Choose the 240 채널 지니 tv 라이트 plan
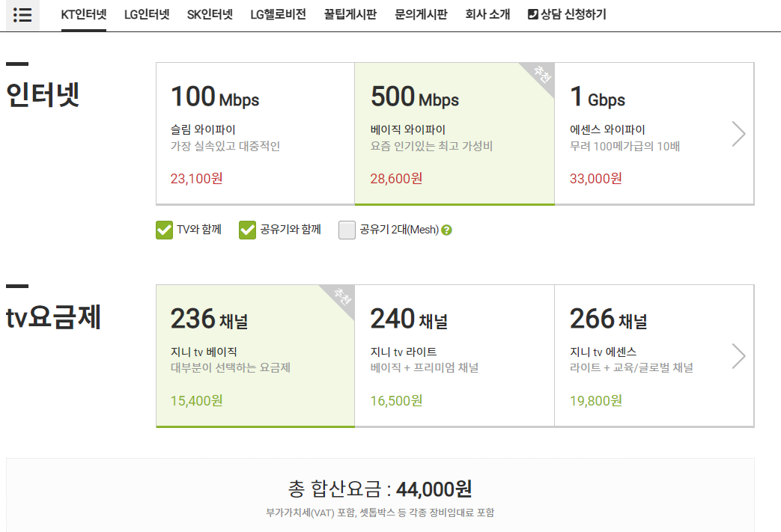 [x=455, y=356]
